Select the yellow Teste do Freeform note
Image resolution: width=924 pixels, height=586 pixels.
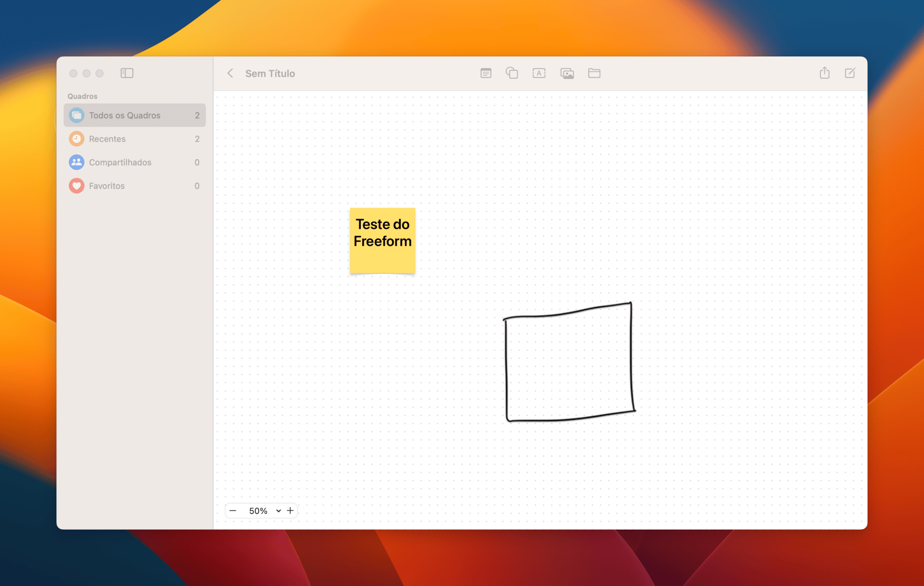click(382, 241)
